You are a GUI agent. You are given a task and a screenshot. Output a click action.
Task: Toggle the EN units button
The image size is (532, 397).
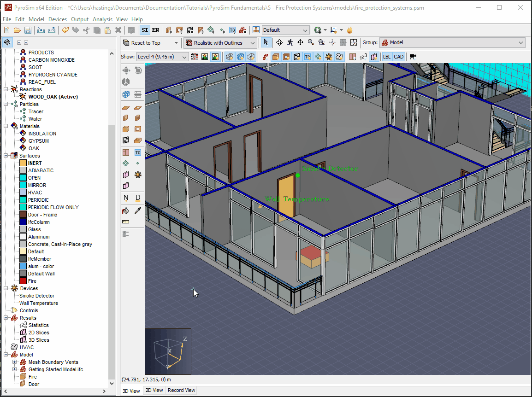(x=155, y=30)
